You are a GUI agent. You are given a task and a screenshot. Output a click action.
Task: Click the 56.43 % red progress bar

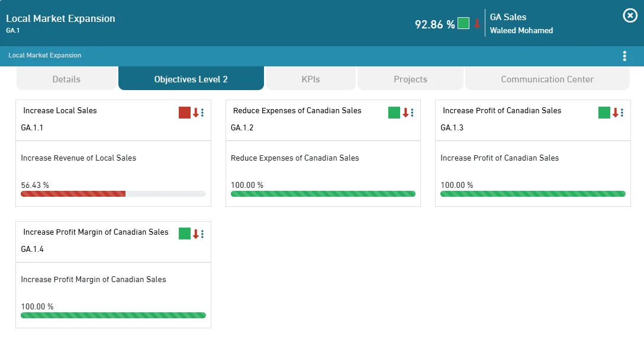73,194
